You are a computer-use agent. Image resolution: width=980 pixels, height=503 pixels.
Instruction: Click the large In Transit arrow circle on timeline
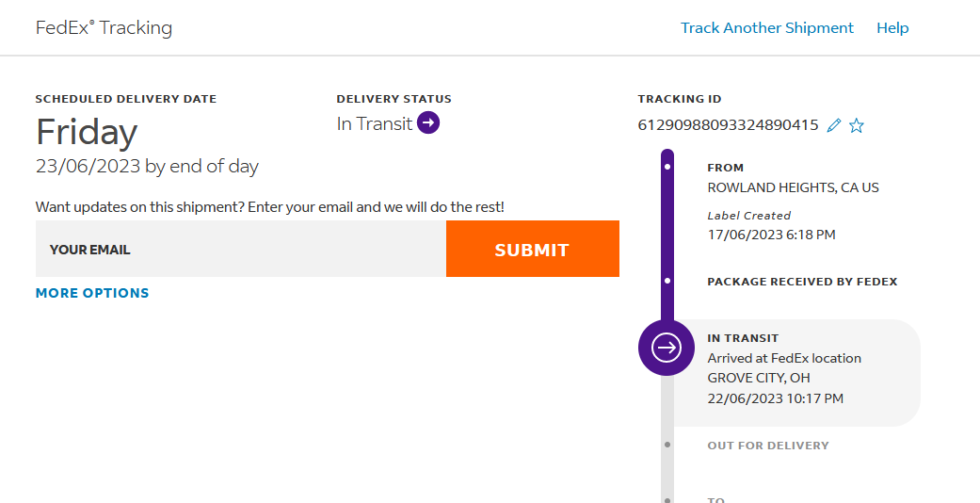(667, 348)
